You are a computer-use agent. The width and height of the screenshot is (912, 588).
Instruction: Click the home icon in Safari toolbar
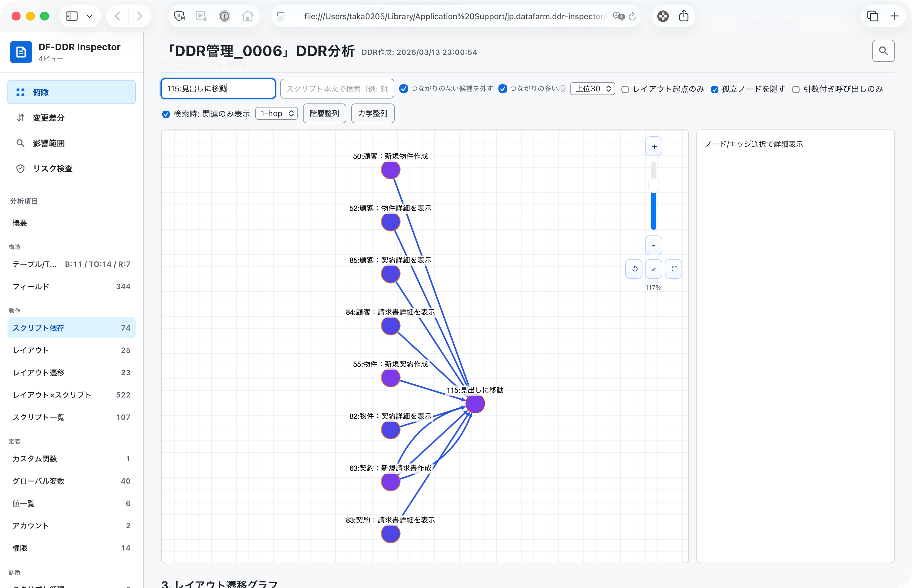(248, 16)
